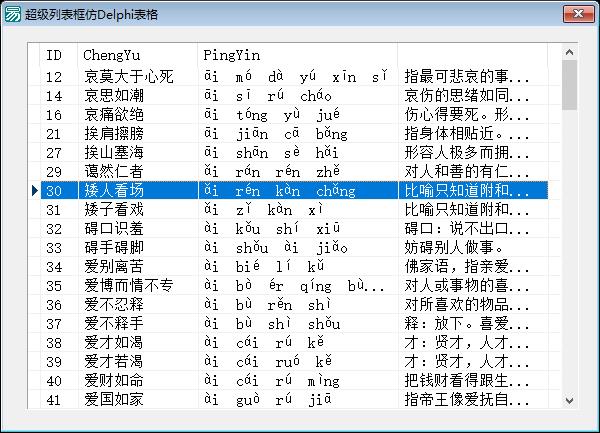Viewport: 600px width, 433px height.
Task: Click the vertical scrollbar thumb
Action: (x=569, y=84)
